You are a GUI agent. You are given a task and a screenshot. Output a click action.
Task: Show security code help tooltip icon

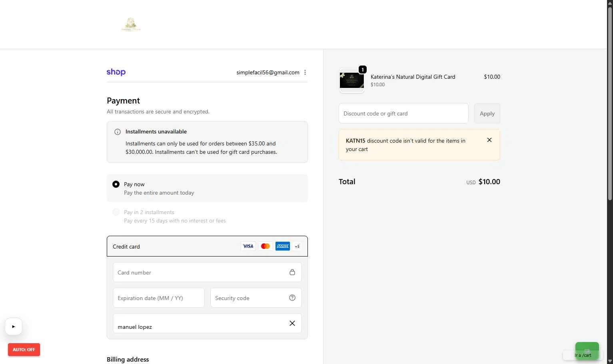(292, 298)
